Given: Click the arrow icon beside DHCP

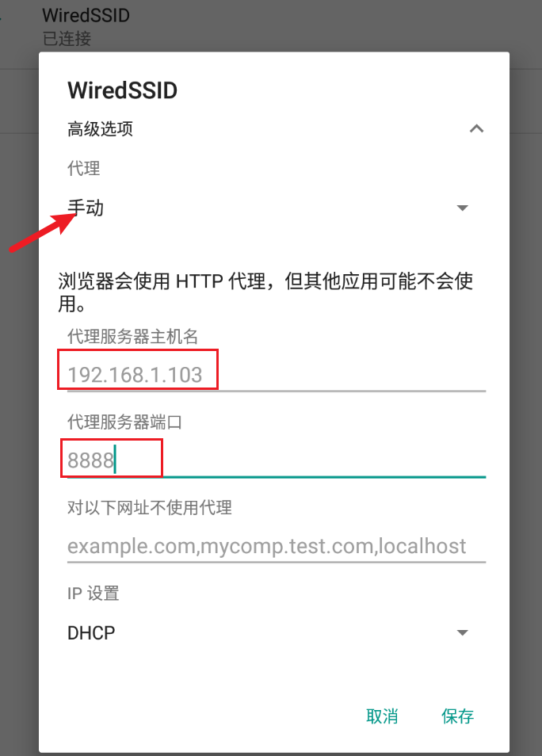Looking at the screenshot, I should pos(462,632).
